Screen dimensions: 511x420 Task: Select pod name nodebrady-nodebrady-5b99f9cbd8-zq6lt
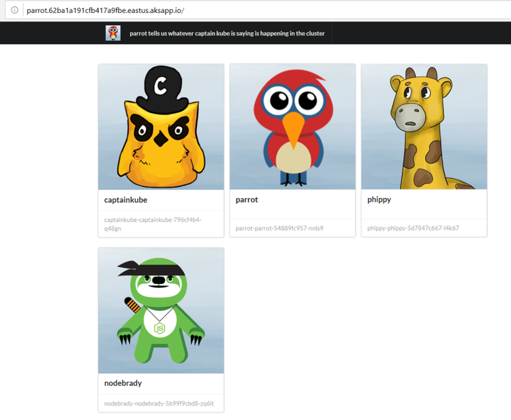[x=159, y=404]
